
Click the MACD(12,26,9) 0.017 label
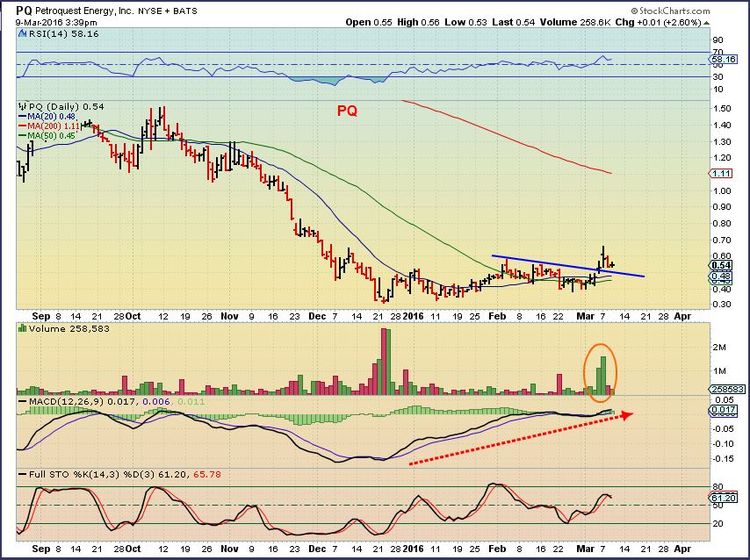coord(82,402)
